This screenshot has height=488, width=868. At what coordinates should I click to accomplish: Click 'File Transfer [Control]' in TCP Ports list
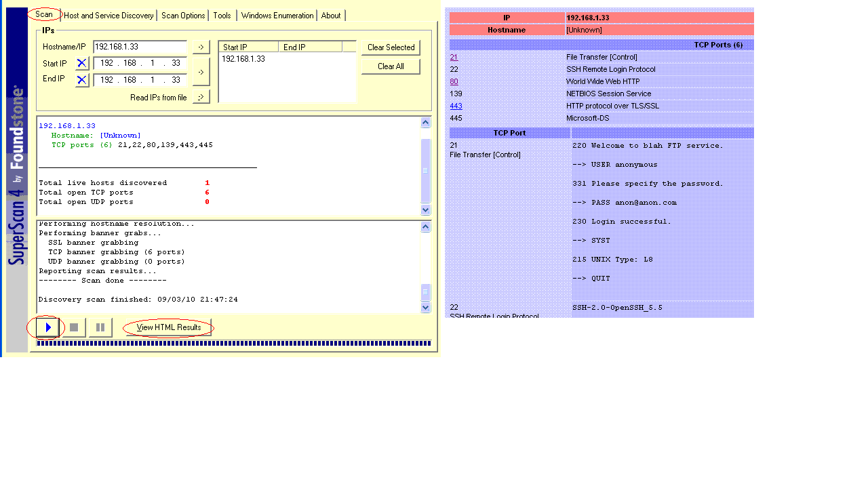coord(601,57)
